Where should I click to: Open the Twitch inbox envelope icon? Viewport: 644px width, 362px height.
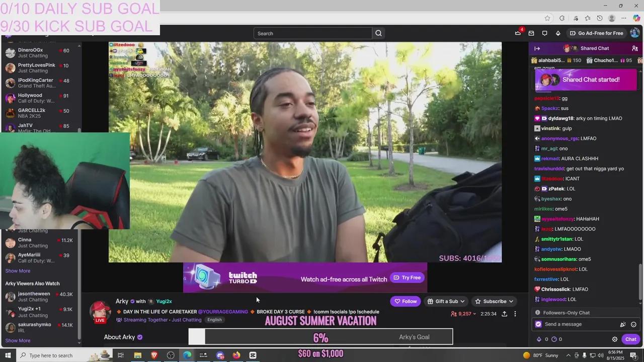(531, 33)
